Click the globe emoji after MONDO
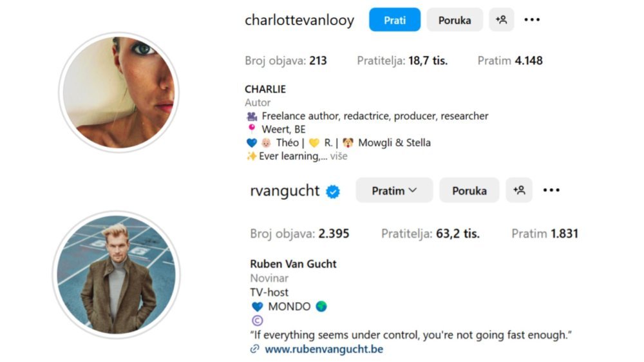This screenshot has width=644, height=362. [321, 307]
